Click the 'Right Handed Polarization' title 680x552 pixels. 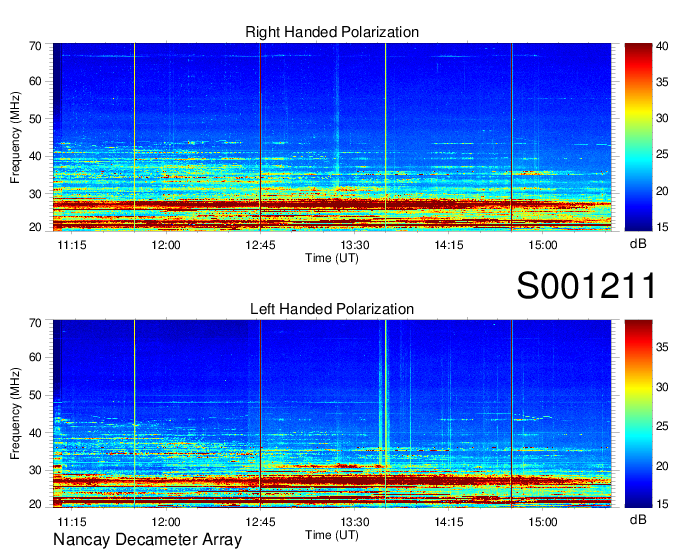pos(332,32)
